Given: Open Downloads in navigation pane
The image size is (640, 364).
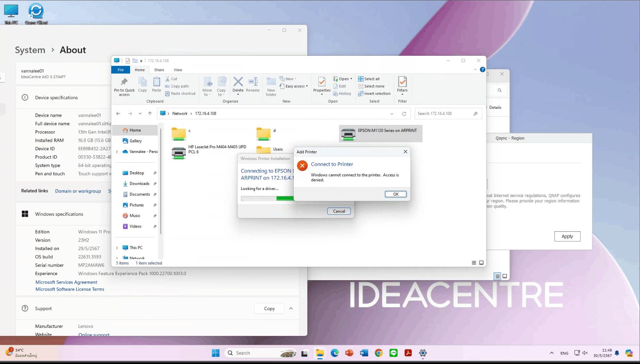Looking at the screenshot, I should [139, 184].
